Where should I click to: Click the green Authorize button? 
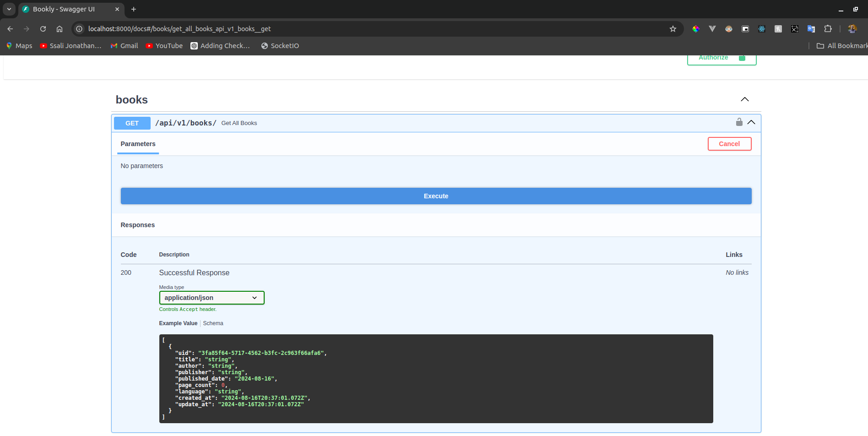coord(722,59)
